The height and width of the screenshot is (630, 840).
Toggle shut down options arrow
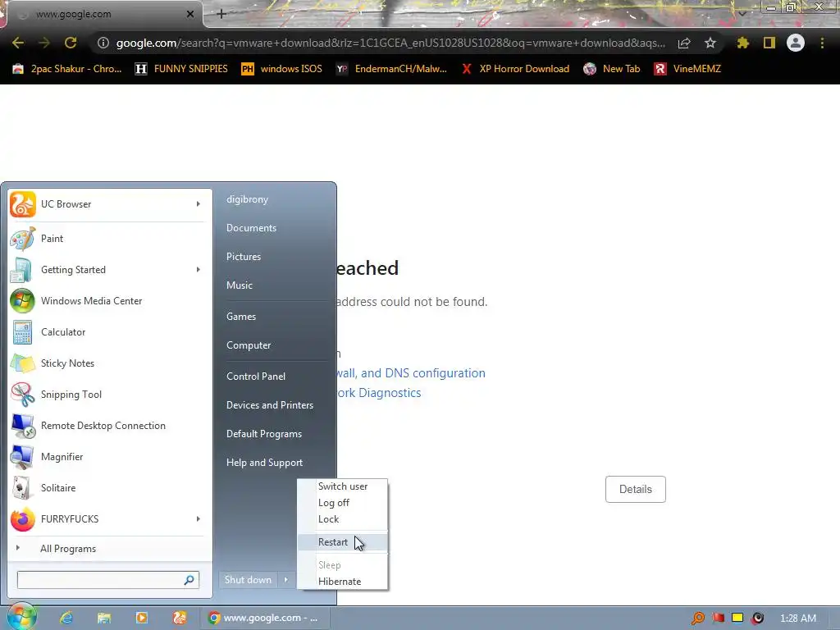pyautogui.click(x=286, y=580)
